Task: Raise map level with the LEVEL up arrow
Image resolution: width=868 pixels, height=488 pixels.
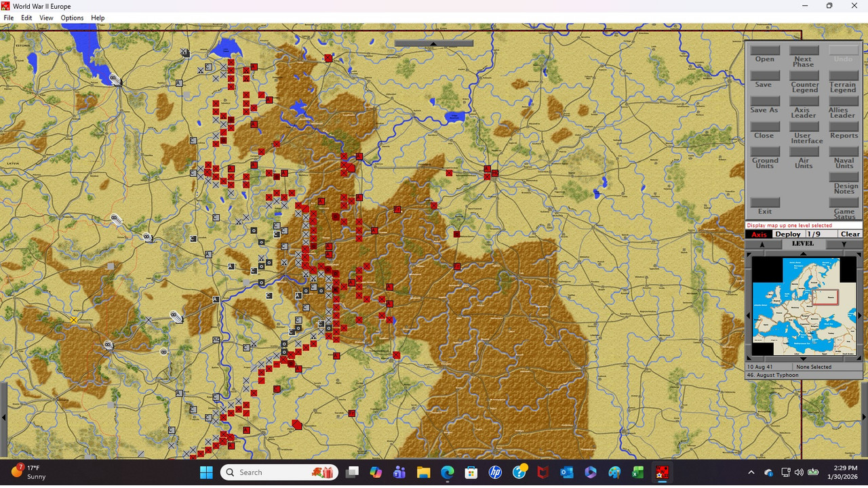Action: [762, 244]
